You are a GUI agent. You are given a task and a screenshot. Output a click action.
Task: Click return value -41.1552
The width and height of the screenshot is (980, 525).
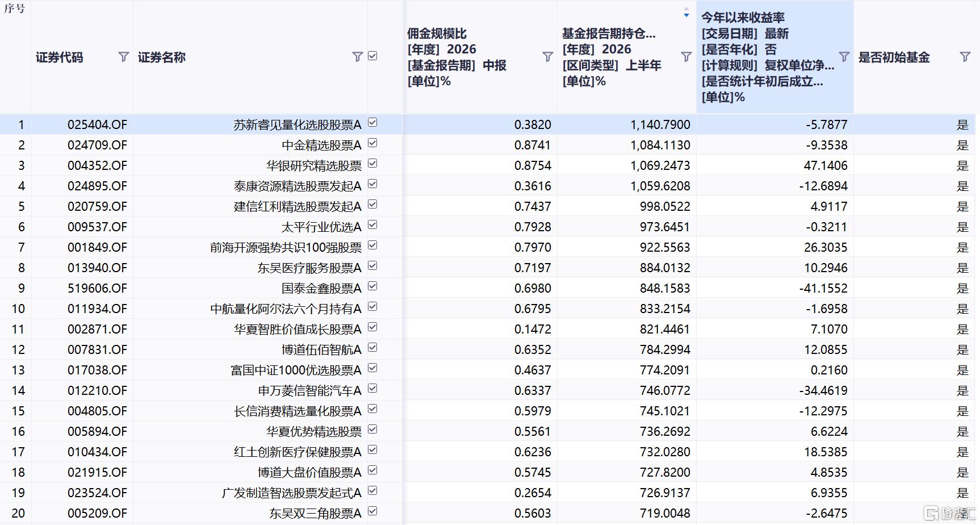[x=823, y=288]
